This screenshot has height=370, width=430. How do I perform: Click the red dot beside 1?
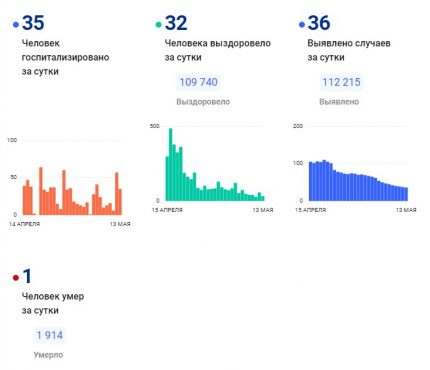click(x=16, y=277)
